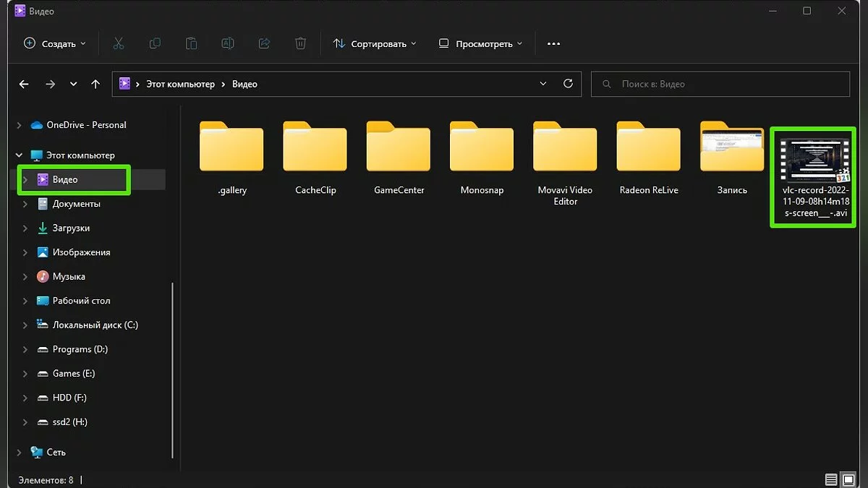Refresh the current folder view

(568, 84)
